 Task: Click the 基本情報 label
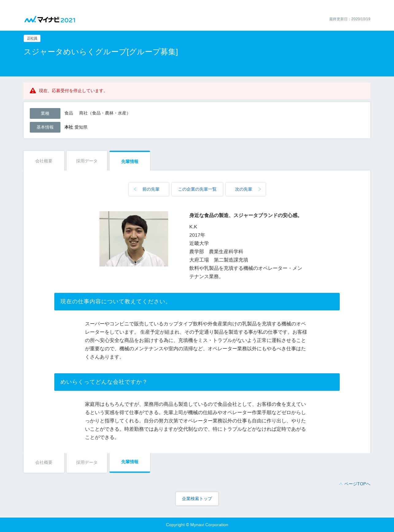(45, 127)
